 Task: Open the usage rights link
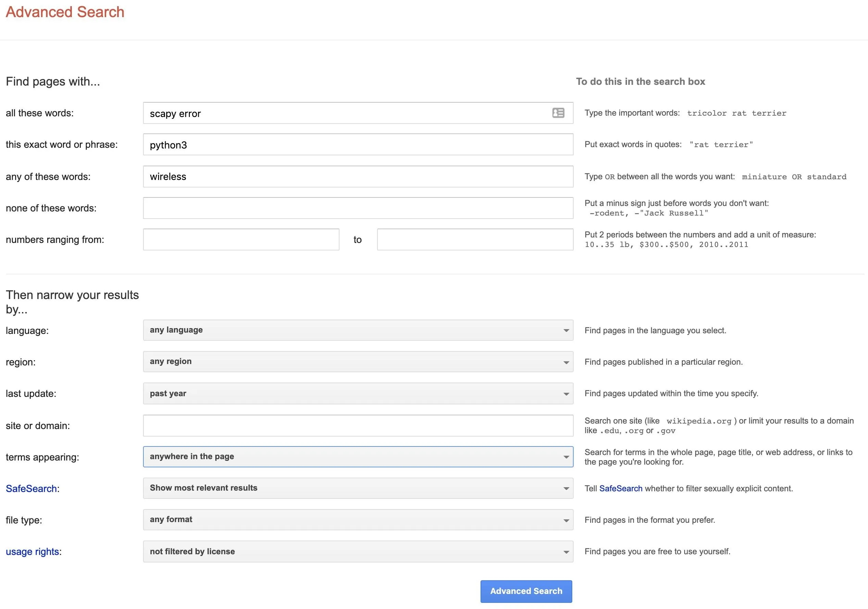click(x=32, y=552)
